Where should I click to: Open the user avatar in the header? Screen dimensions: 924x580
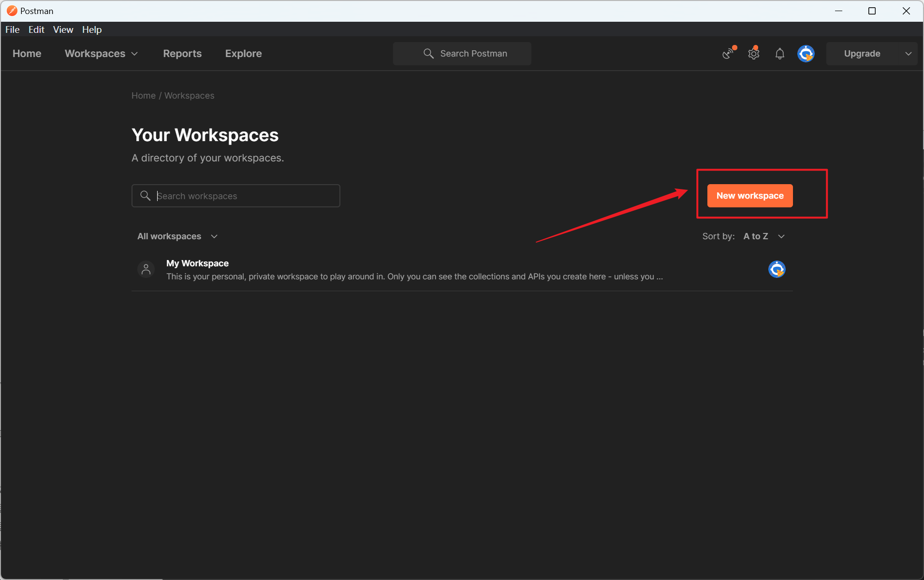[x=806, y=54]
